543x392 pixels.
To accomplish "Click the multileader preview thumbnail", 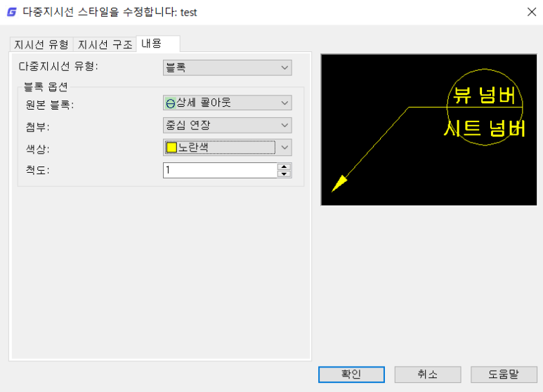I will pos(428,130).
